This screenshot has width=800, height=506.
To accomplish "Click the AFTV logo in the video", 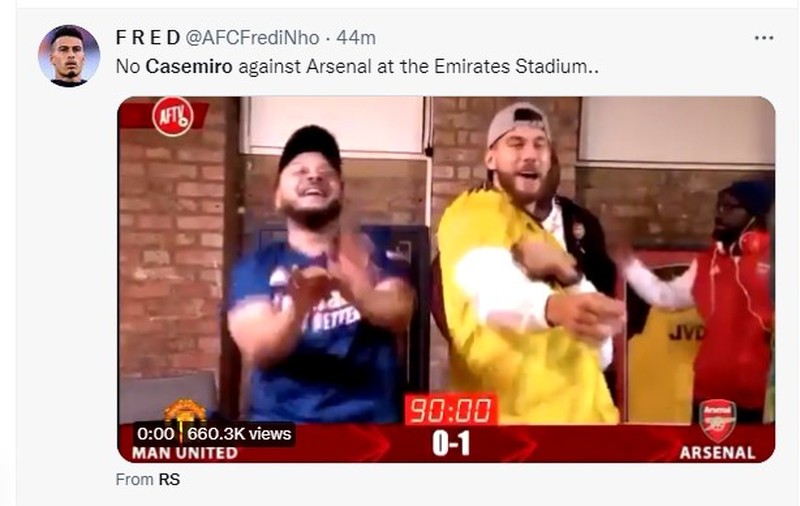I will [x=172, y=117].
